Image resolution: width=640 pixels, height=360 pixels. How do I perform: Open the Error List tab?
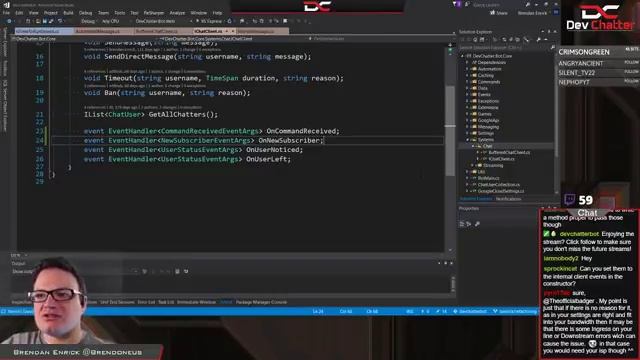point(146,302)
